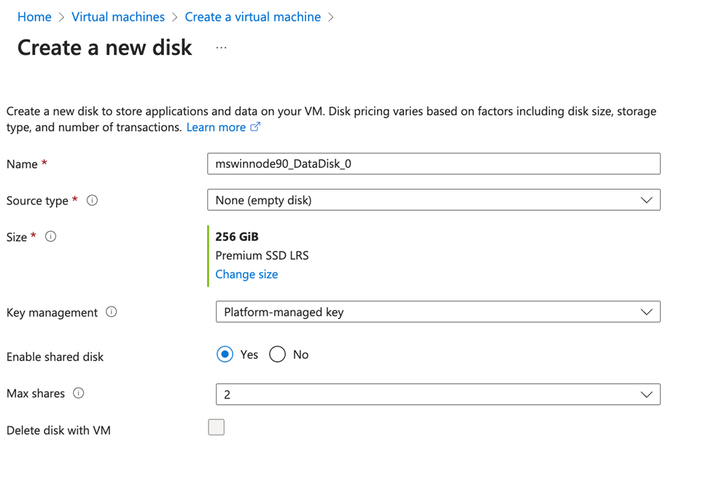The image size is (711, 478).
Task: Go to Home breadcrumb
Action: (34, 17)
